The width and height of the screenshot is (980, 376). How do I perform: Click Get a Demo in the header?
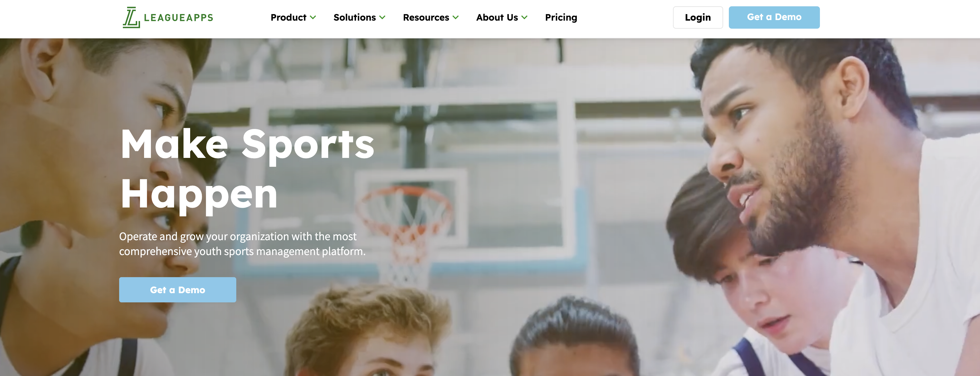click(774, 17)
